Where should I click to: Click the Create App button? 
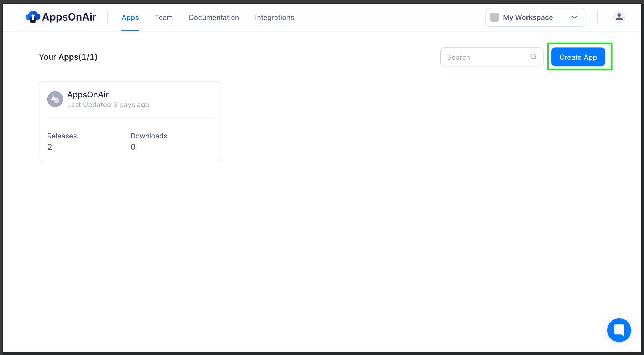click(x=578, y=57)
